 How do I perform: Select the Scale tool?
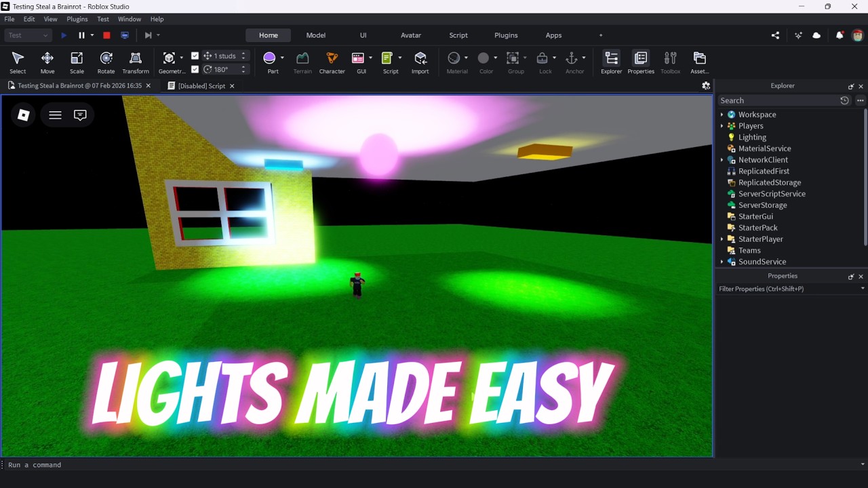point(77,62)
